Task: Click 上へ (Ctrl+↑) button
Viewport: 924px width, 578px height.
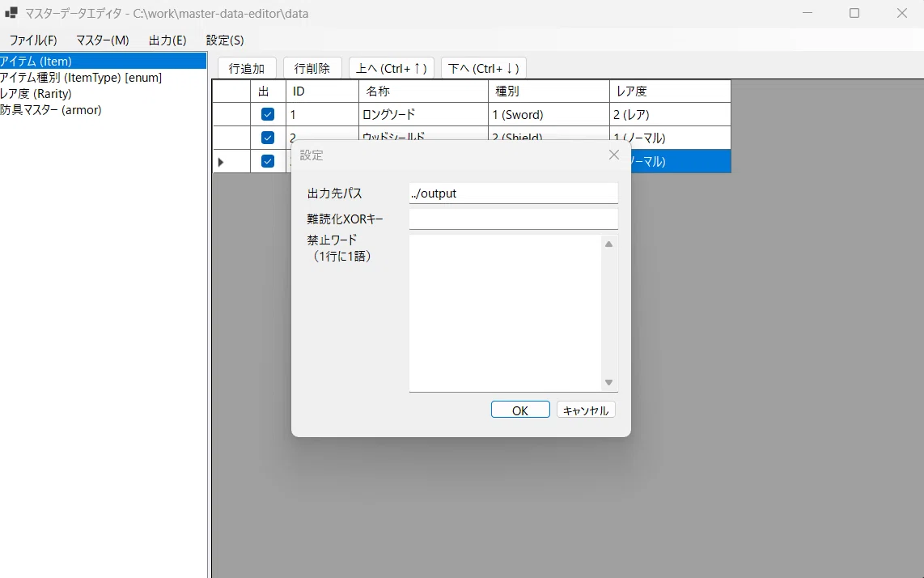Action: (392, 69)
